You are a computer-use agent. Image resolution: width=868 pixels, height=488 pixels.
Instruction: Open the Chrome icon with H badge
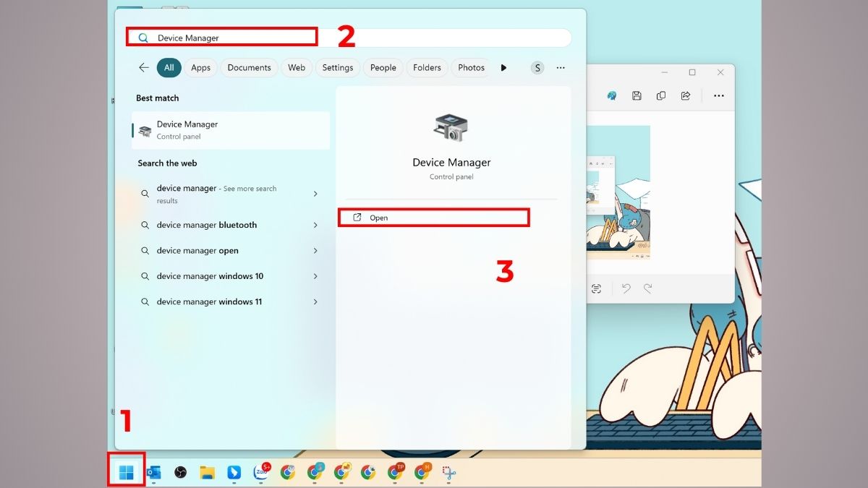point(422,472)
